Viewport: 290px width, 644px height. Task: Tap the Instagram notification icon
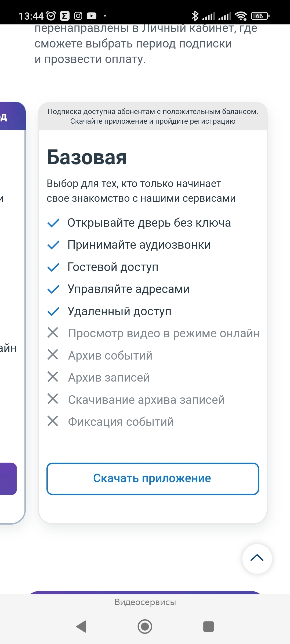[x=78, y=16]
